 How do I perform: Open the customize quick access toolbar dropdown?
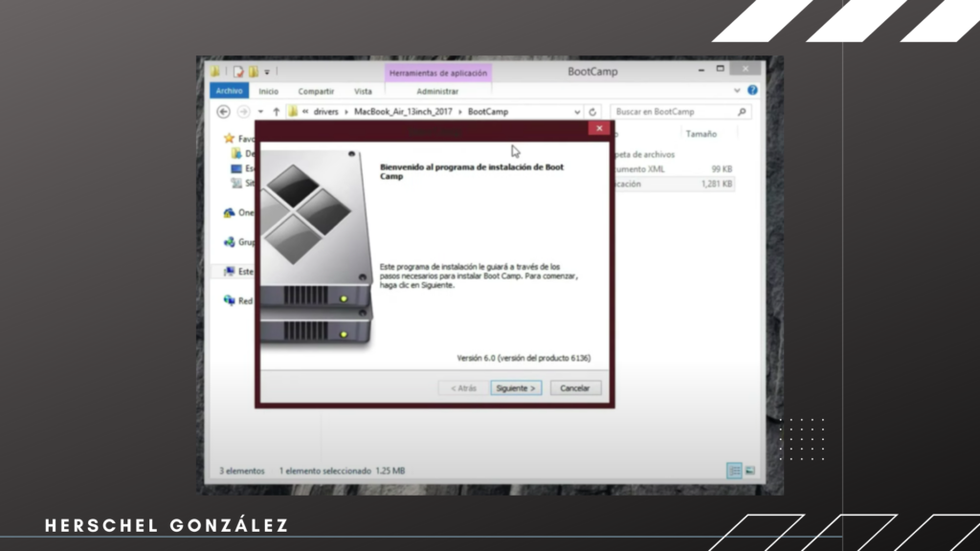[267, 73]
